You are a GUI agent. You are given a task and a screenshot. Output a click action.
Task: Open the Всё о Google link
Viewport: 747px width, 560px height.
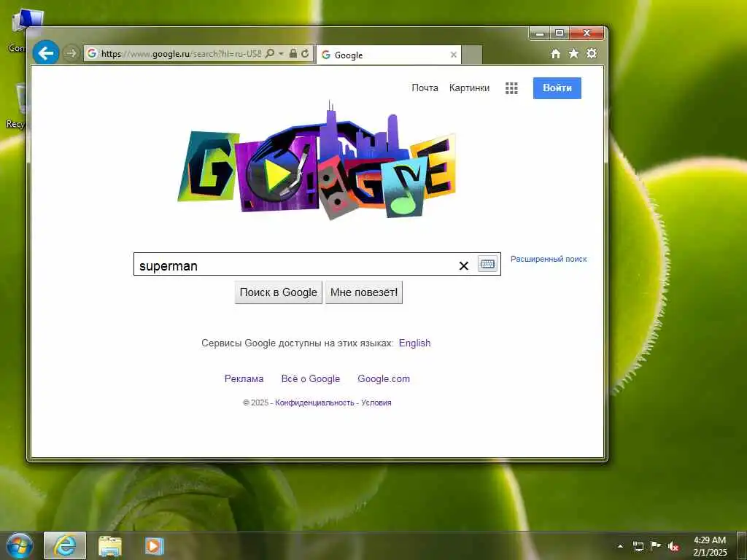point(311,378)
